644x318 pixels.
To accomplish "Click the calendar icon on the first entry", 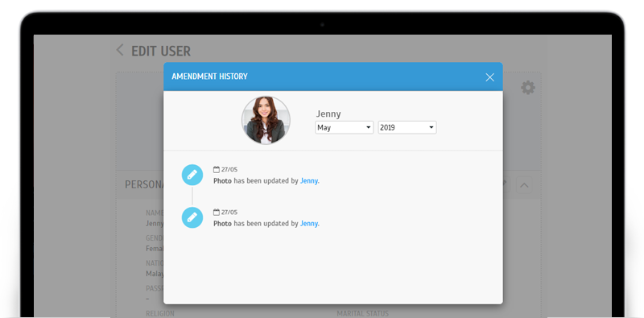I will 217,169.
